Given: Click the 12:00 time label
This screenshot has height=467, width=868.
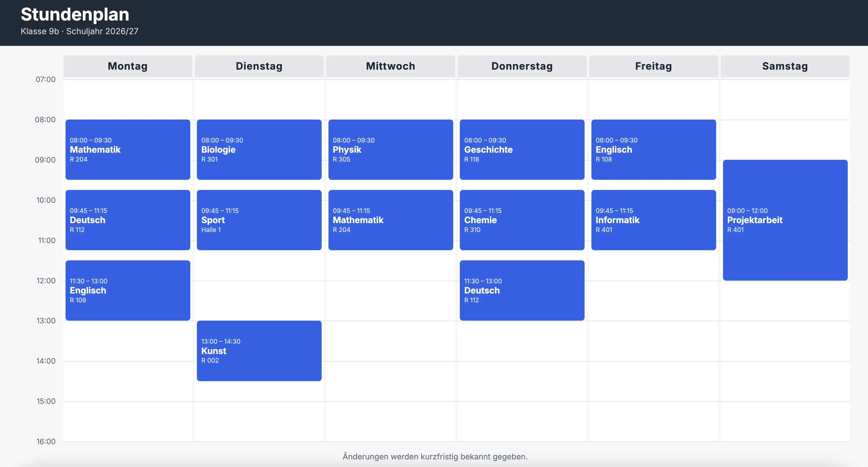Looking at the screenshot, I should [46, 281].
